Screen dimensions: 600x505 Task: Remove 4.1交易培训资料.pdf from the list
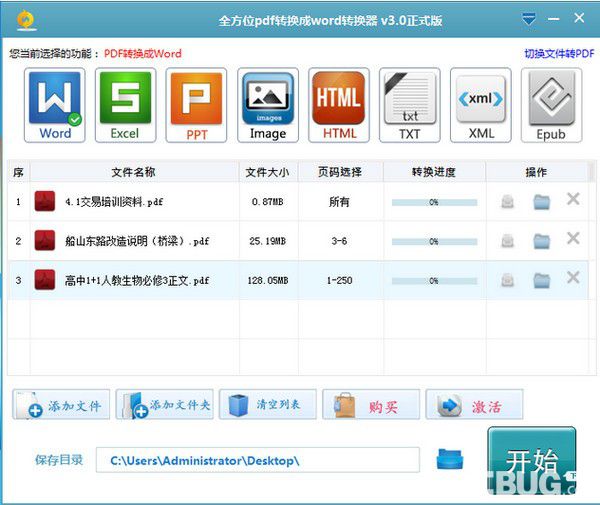pos(573,199)
